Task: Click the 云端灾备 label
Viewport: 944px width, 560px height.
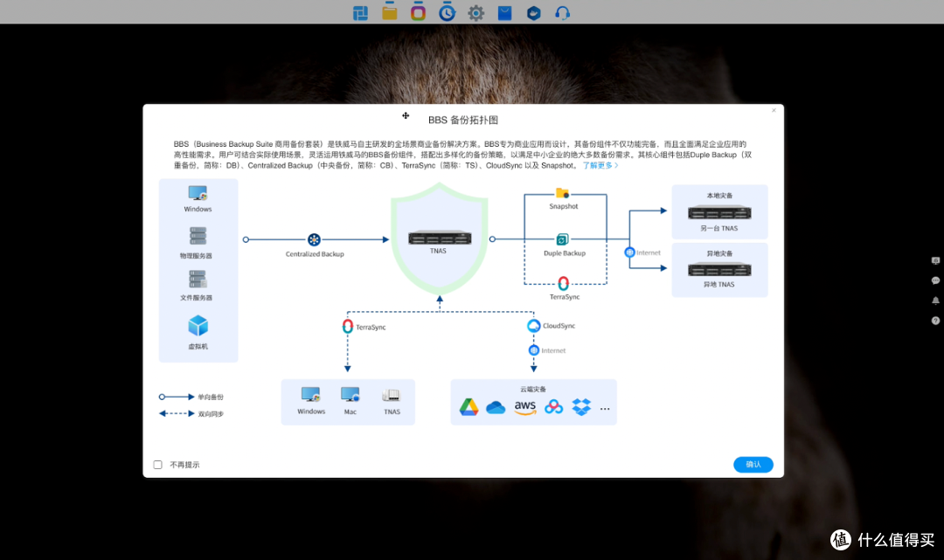Action: [533, 389]
